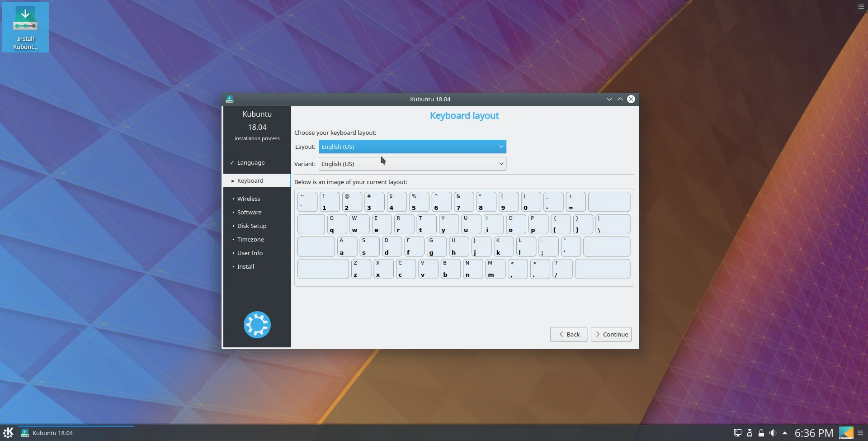
Task: Click the lock icon in system tray
Action: click(x=761, y=433)
